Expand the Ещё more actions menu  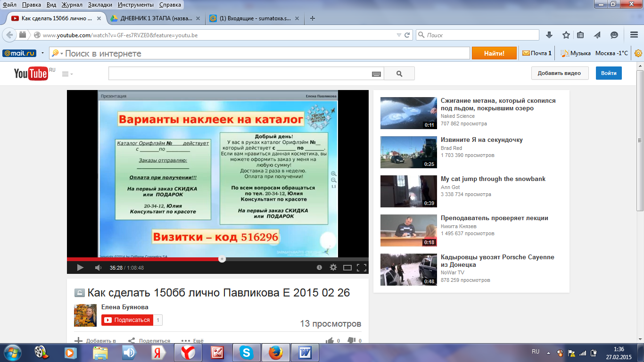tap(192, 341)
